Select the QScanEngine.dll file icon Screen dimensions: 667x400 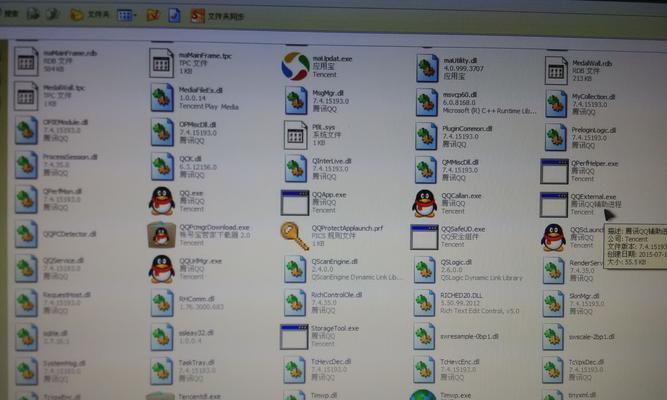(295, 269)
